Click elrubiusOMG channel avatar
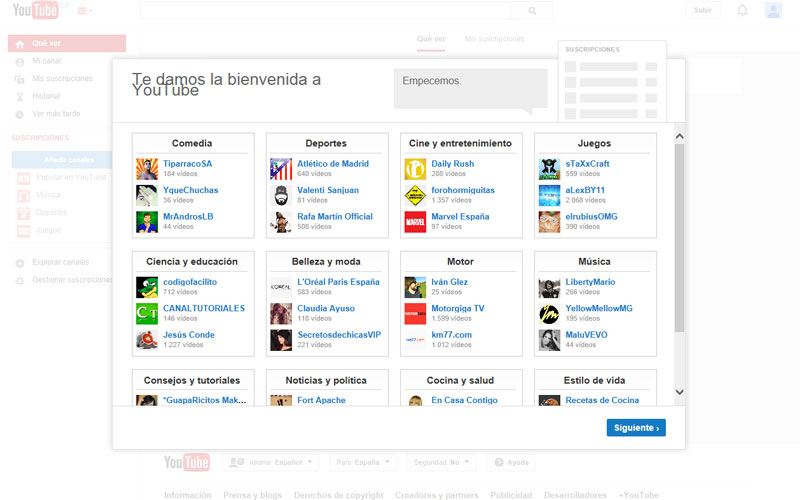 549,222
